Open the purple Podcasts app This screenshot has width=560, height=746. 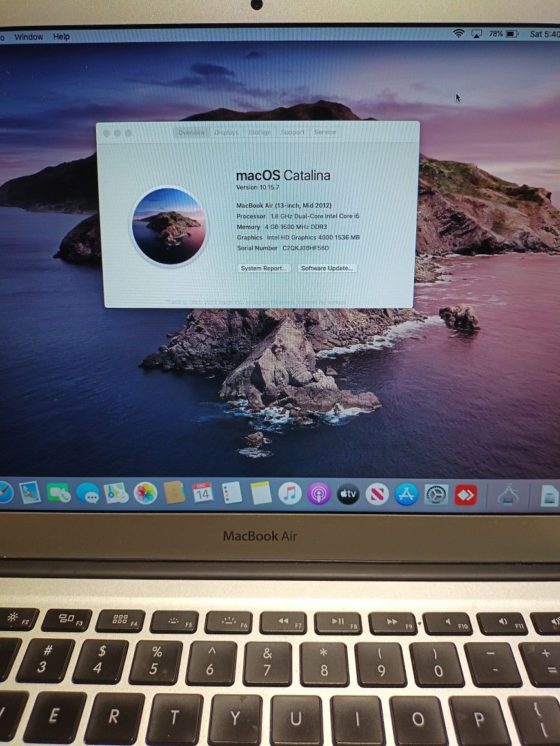(319, 494)
